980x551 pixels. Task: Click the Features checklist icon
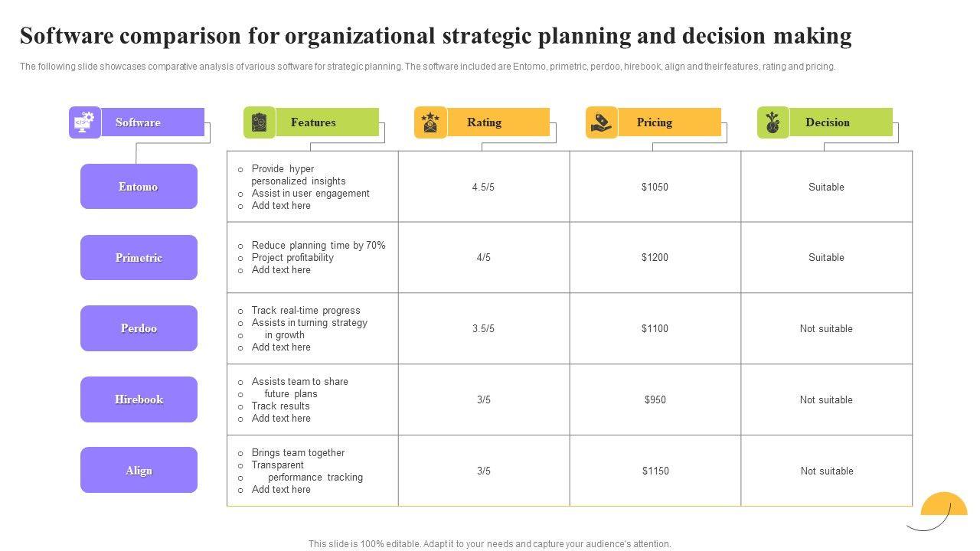(x=259, y=122)
